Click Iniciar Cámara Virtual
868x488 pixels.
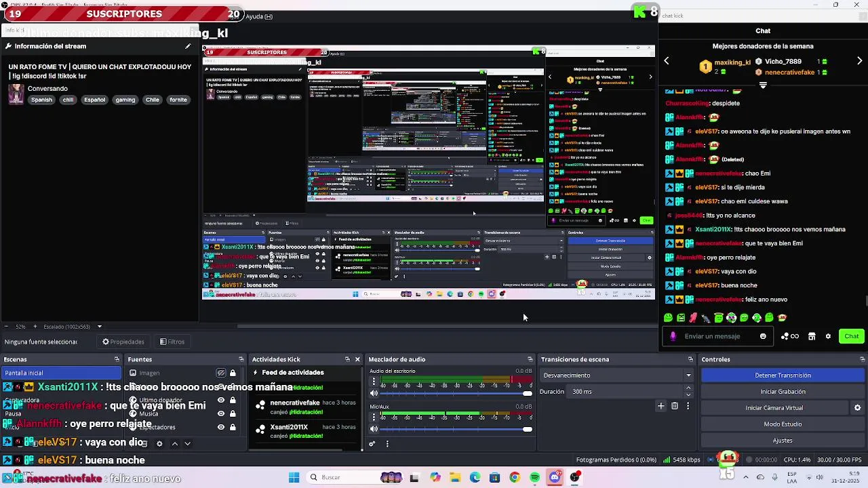pyautogui.click(x=774, y=408)
